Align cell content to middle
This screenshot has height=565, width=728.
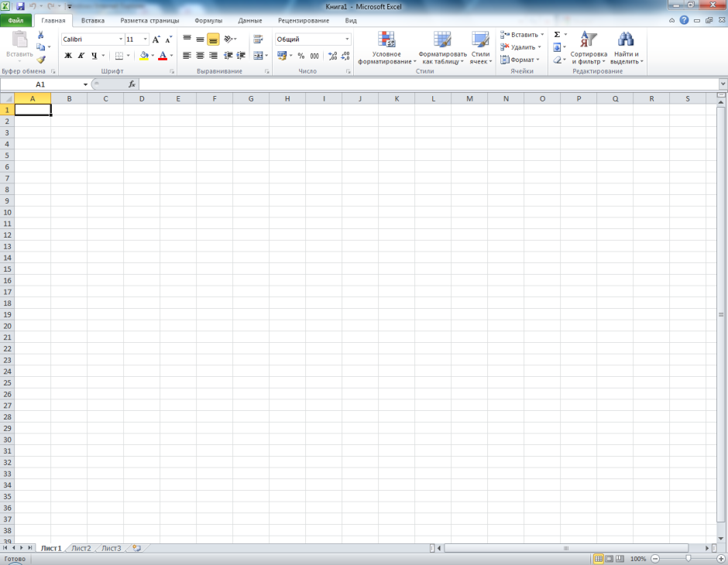click(x=200, y=39)
